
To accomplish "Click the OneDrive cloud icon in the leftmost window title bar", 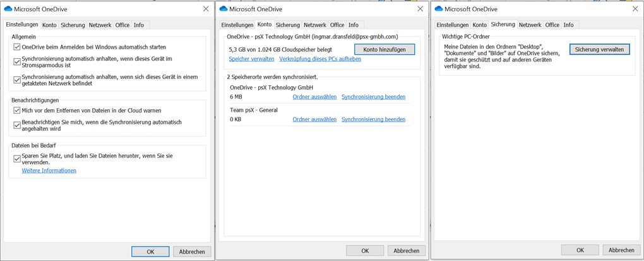I will coord(8,9).
